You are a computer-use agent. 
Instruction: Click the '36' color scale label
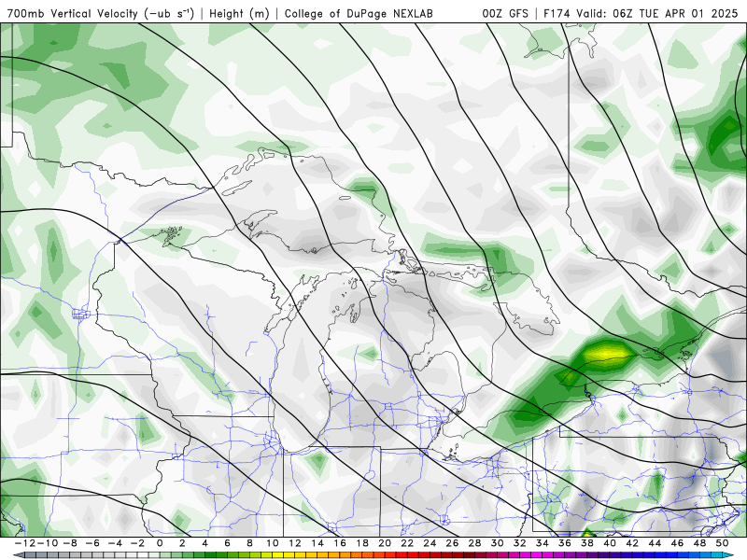pyautogui.click(x=565, y=543)
